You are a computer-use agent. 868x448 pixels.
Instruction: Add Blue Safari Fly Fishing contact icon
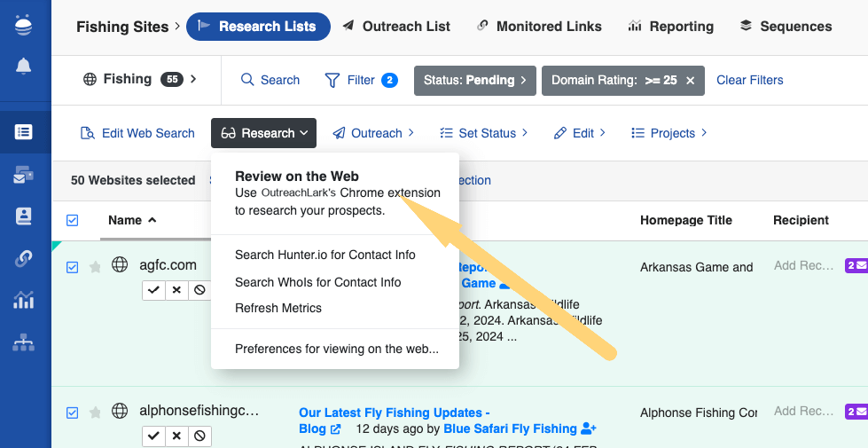589,428
